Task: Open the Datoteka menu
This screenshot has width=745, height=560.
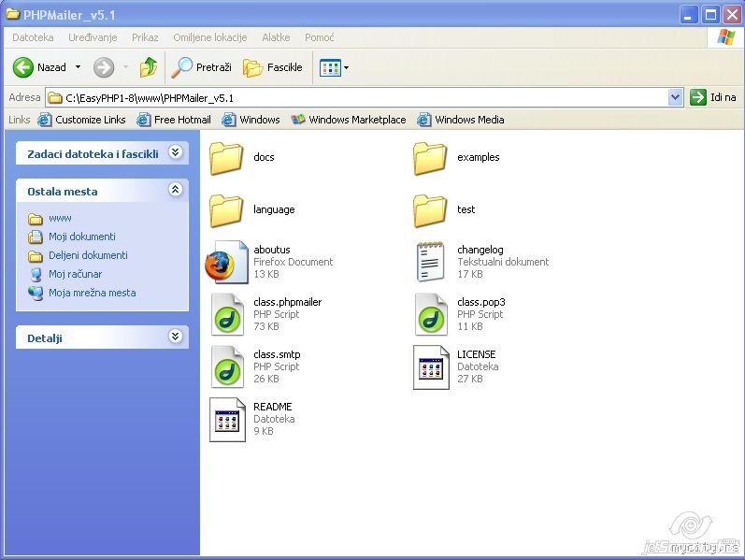Action: (x=33, y=37)
